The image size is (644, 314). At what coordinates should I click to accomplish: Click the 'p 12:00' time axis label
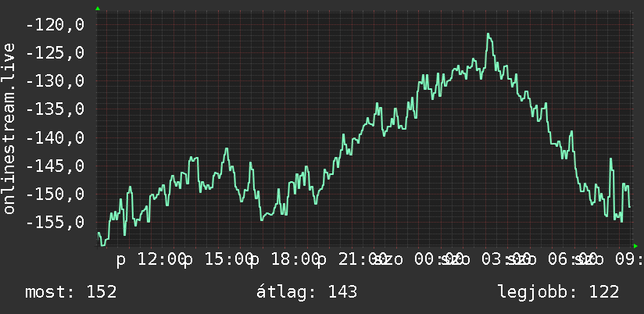click(x=151, y=260)
